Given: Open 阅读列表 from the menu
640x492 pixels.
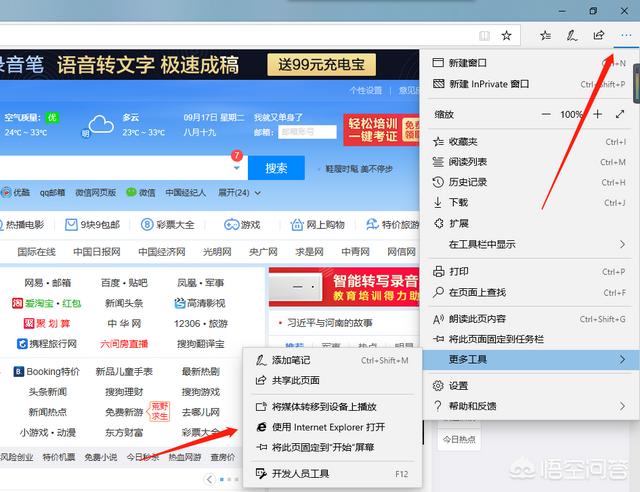Looking at the screenshot, I should pos(529,162).
